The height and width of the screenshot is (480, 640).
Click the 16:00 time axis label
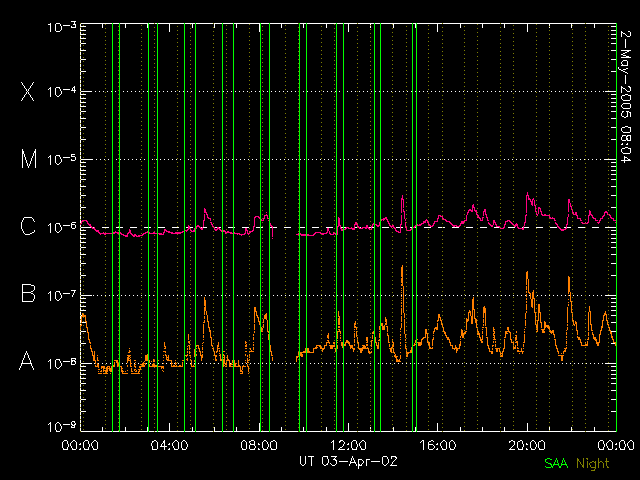pos(438,445)
